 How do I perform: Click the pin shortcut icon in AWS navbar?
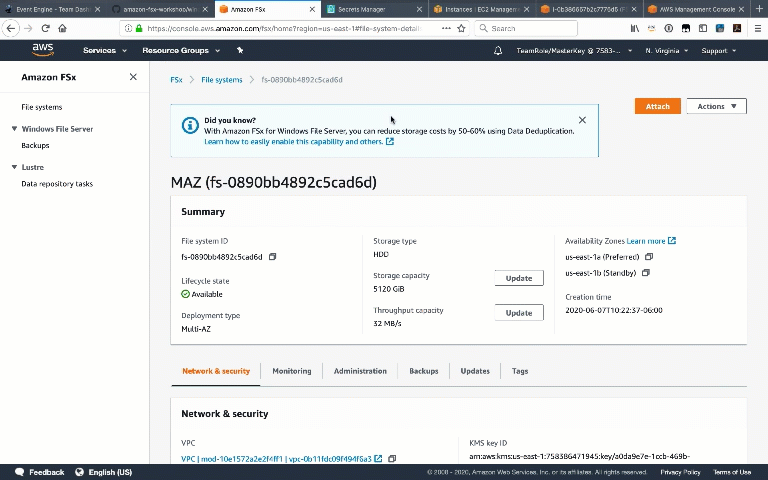coord(240,50)
